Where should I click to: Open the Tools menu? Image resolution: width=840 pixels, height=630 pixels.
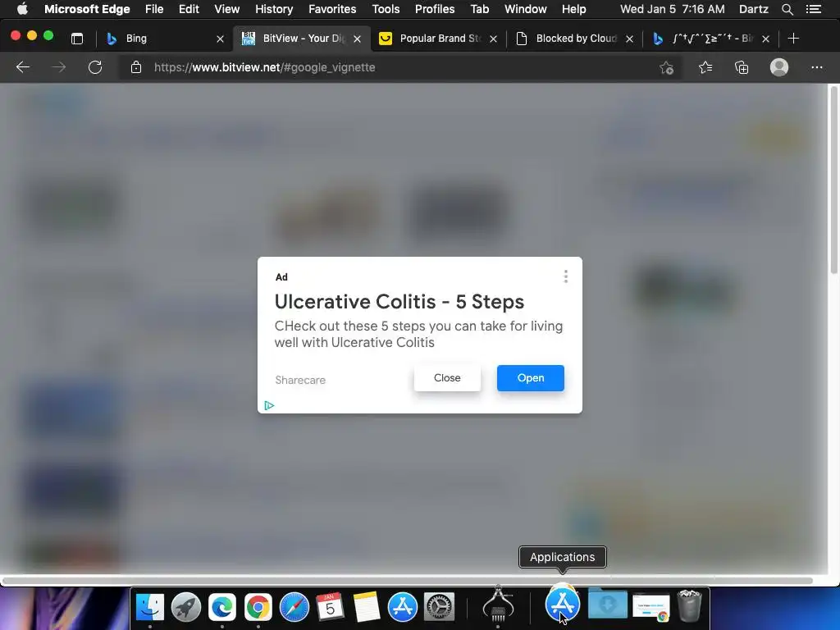click(x=386, y=9)
